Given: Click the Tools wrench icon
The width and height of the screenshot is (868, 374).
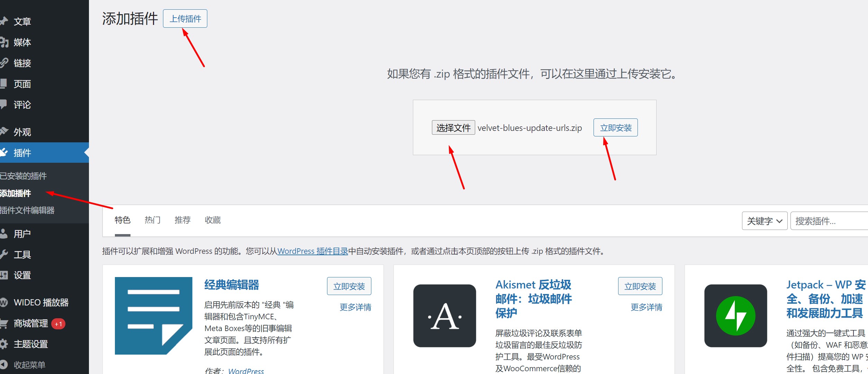Looking at the screenshot, I should [x=4, y=255].
